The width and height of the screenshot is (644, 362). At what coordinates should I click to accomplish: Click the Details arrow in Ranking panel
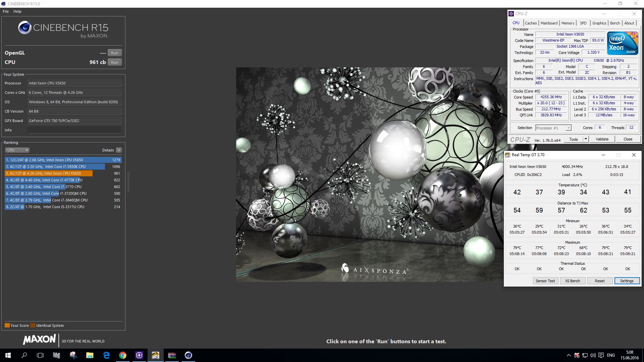pos(119,150)
